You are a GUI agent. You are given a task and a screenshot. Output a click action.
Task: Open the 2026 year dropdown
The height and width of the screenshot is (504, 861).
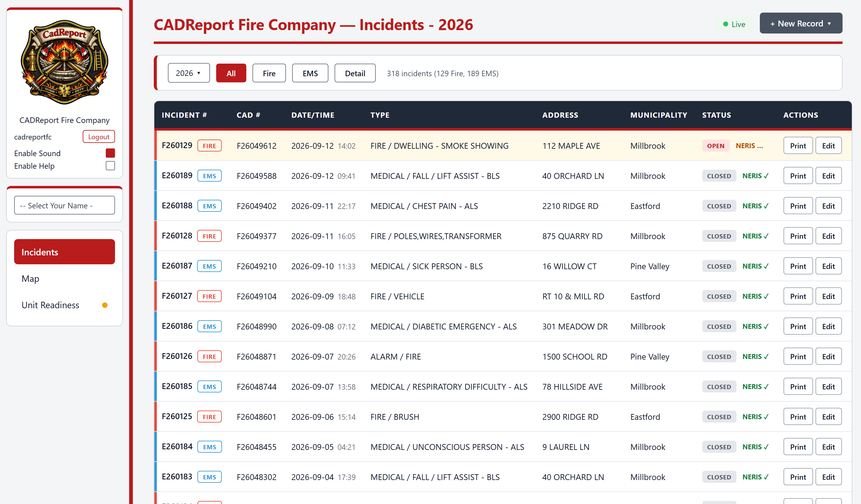(188, 73)
